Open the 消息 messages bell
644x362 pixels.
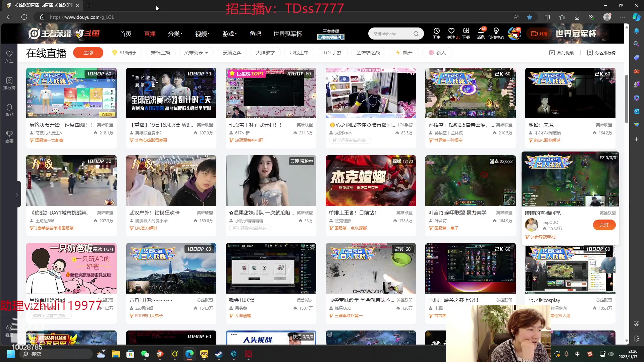pyautogui.click(x=481, y=34)
